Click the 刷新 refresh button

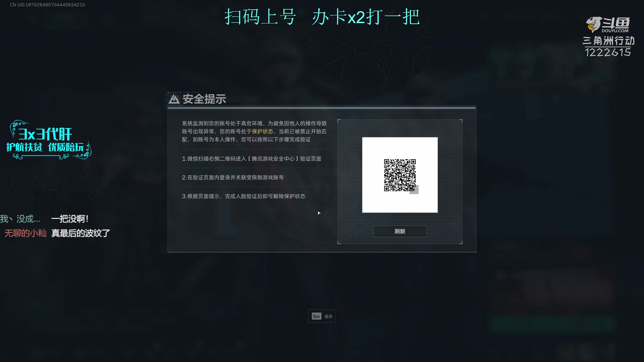point(400,231)
